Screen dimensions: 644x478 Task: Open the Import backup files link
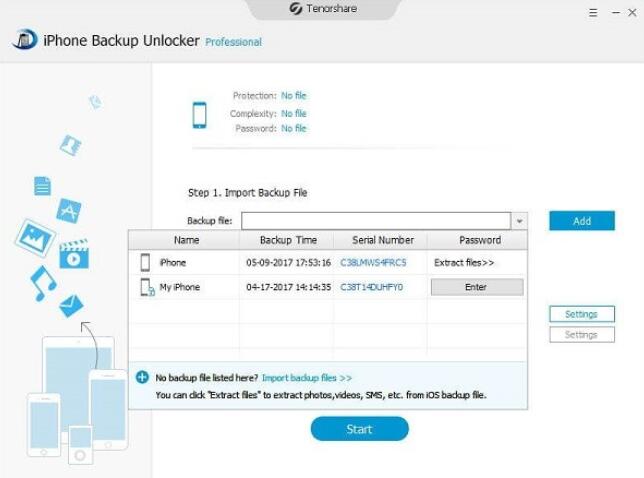pos(307,378)
